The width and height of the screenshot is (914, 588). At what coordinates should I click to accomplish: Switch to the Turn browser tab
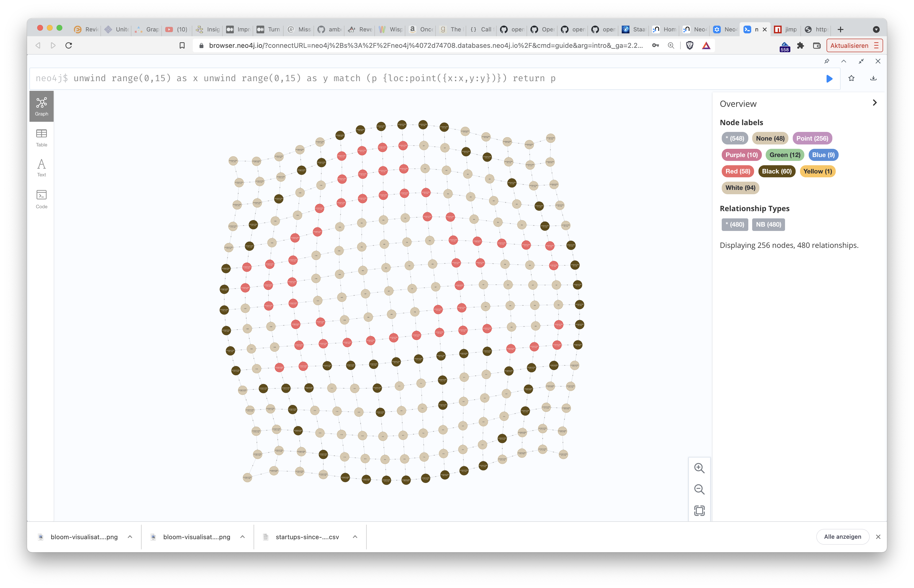(x=268, y=29)
